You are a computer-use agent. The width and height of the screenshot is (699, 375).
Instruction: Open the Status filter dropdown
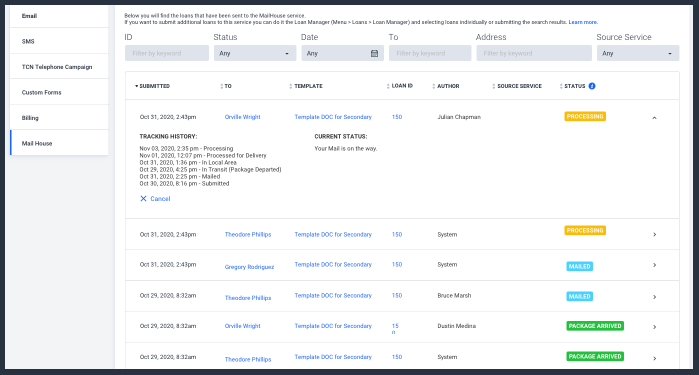pyautogui.click(x=255, y=53)
